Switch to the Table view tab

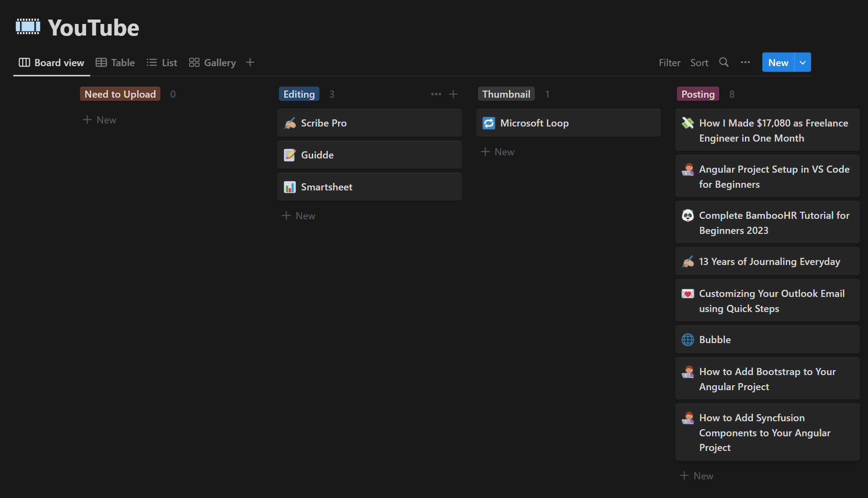tap(115, 63)
